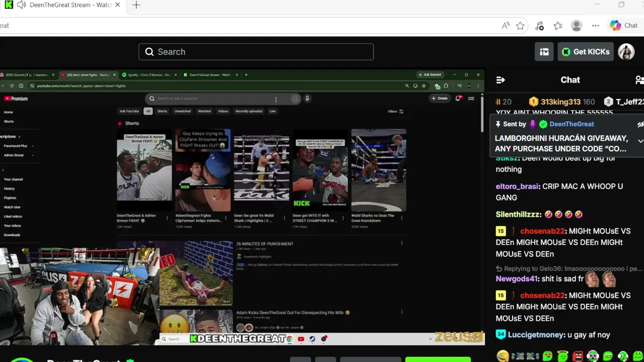The image size is (644, 362).
Task: Open Guy Keeps trying to Clipfarm short
Action: coord(203,170)
